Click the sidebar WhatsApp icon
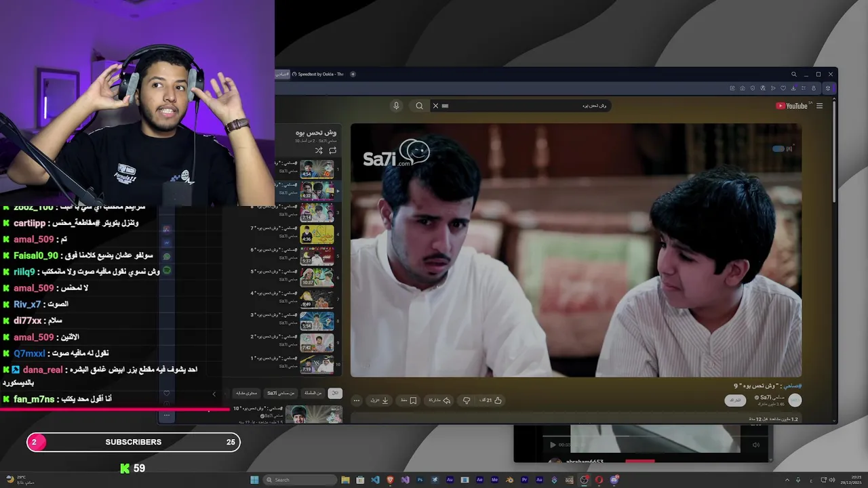This screenshot has height=488, width=868. pos(167,257)
